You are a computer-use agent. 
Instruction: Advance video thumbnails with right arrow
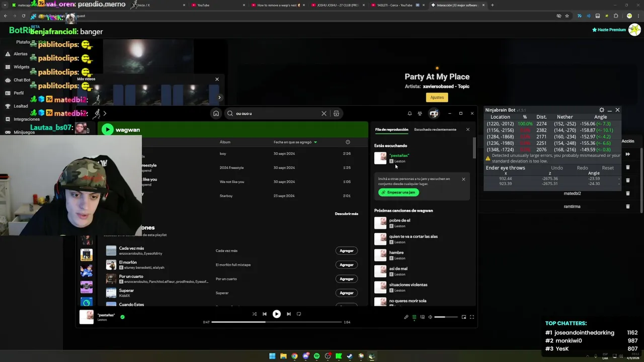219,98
